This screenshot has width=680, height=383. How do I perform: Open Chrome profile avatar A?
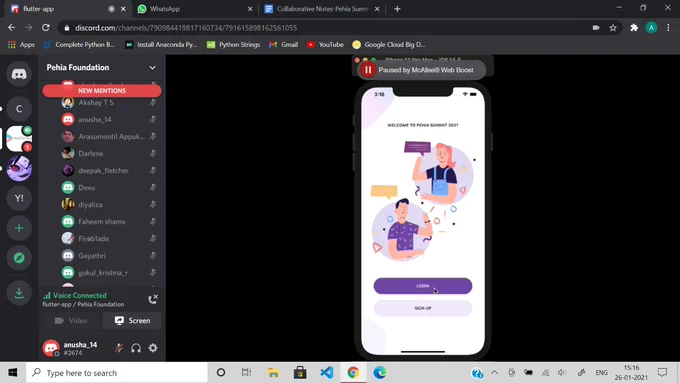coord(651,28)
